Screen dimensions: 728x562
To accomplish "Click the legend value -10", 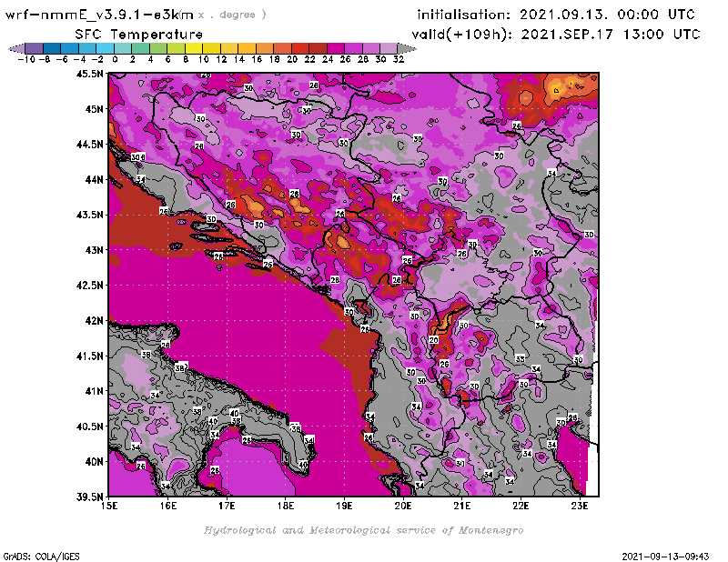I will click(x=26, y=60).
